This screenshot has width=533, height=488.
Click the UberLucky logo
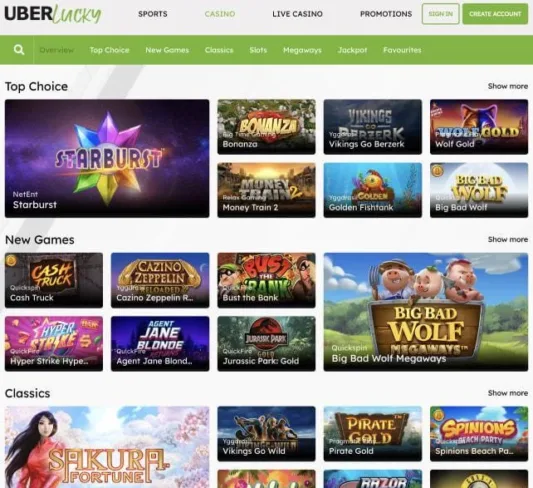point(53,14)
